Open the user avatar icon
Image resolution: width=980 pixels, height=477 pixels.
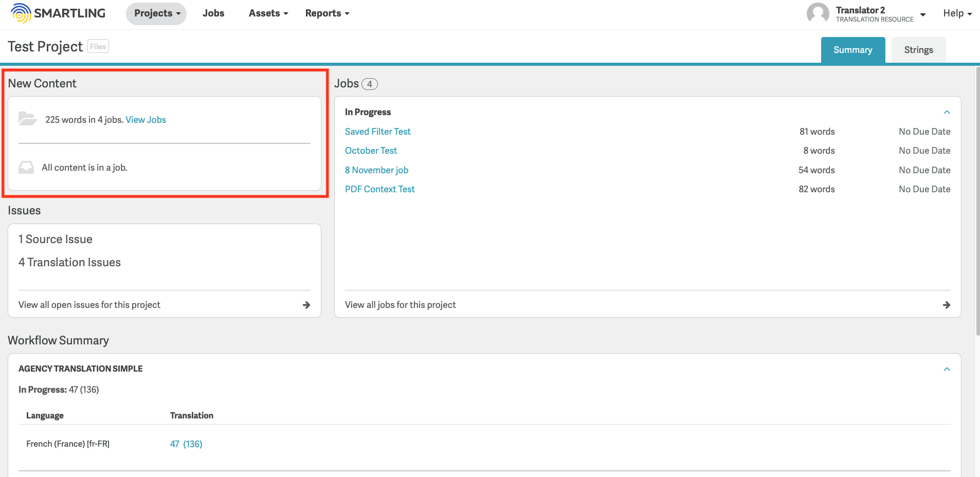[818, 13]
